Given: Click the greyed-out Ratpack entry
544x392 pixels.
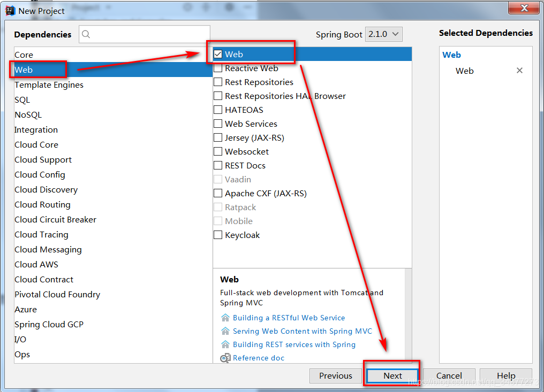Looking at the screenshot, I should point(240,207).
